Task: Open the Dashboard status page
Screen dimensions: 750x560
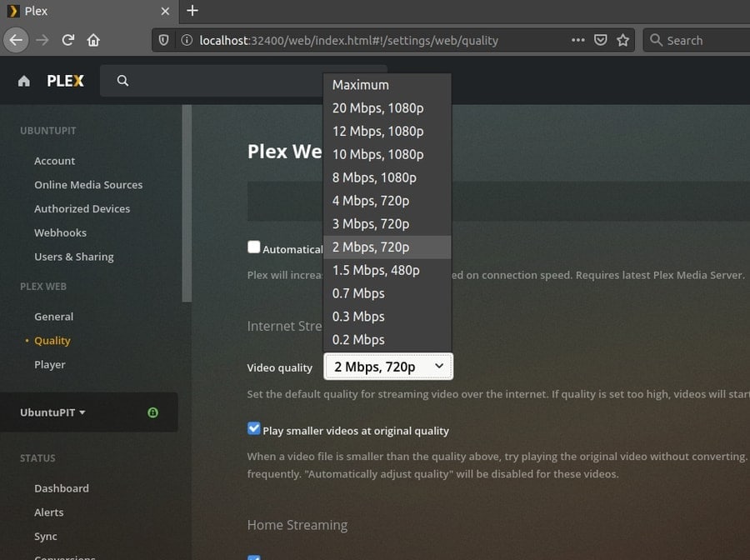Action: (x=62, y=488)
